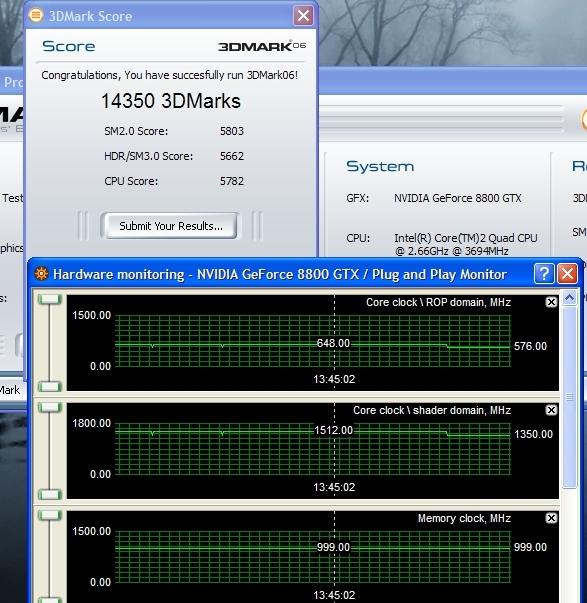Click GFX value NVIDIA GeForce 8800 GTX
Image resolution: width=587 pixels, height=603 pixels.
[x=458, y=198]
